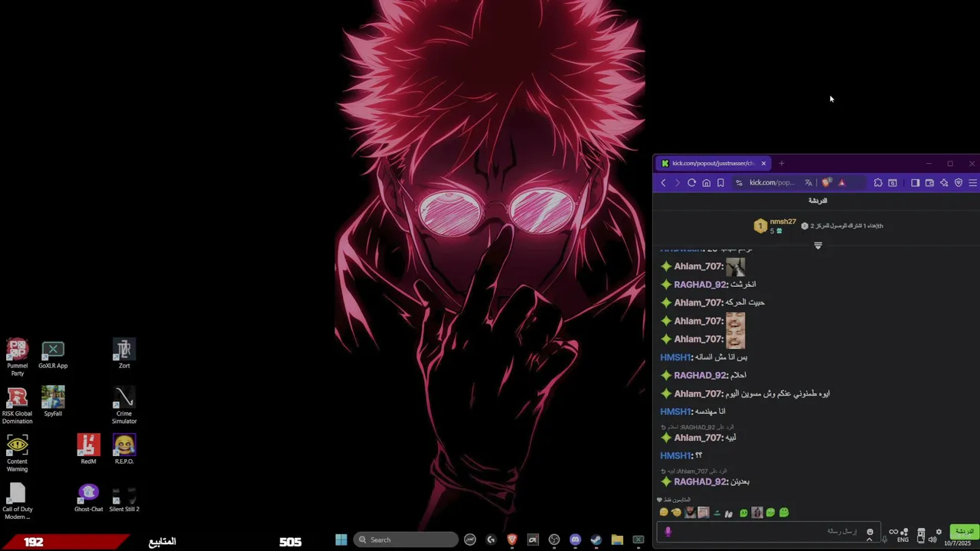
Task: Open the browser hamburger menu
Action: [973, 183]
